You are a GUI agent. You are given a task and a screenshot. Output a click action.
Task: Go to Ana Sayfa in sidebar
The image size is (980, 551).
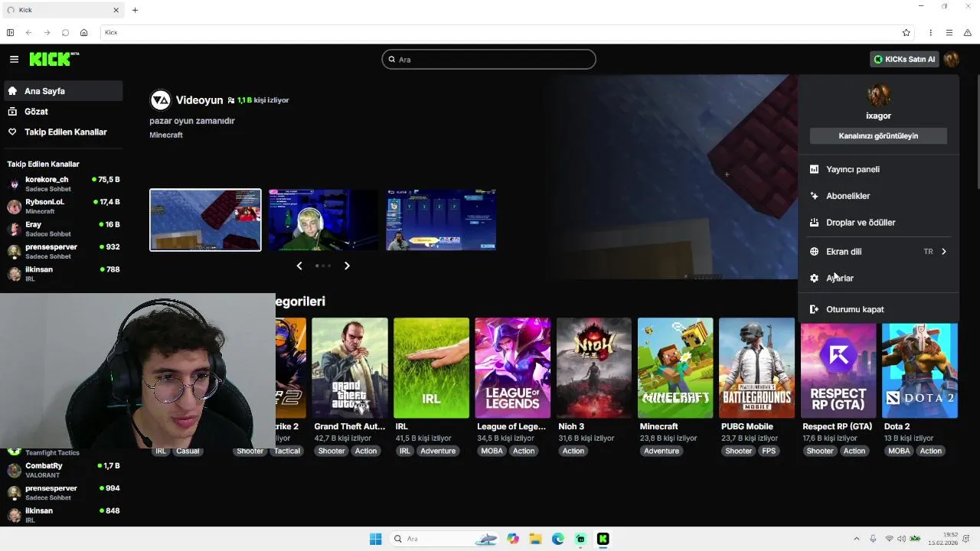(63, 91)
